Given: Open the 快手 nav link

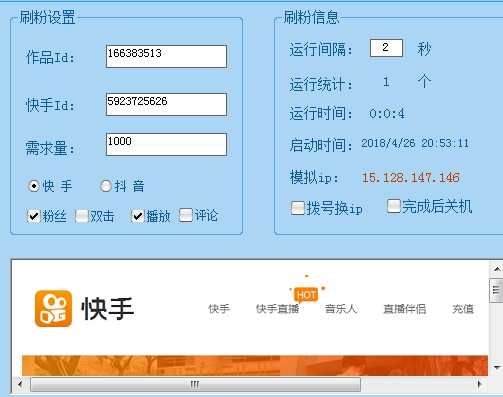Looking at the screenshot, I should [219, 309].
